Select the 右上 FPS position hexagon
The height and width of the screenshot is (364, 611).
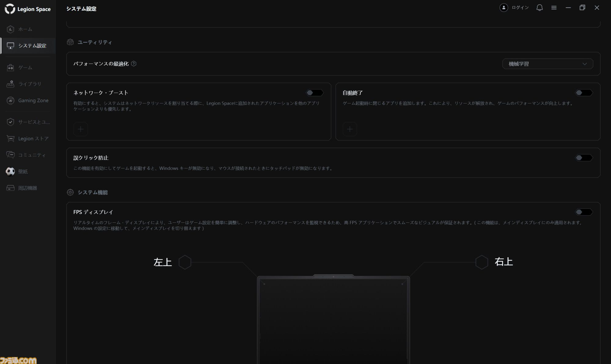click(482, 262)
